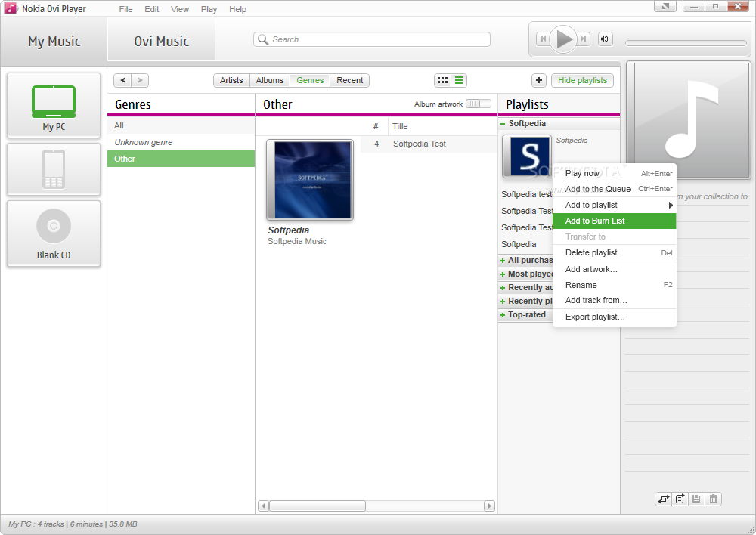Choose Add track from... option
The image size is (756, 535).
(x=614, y=300)
